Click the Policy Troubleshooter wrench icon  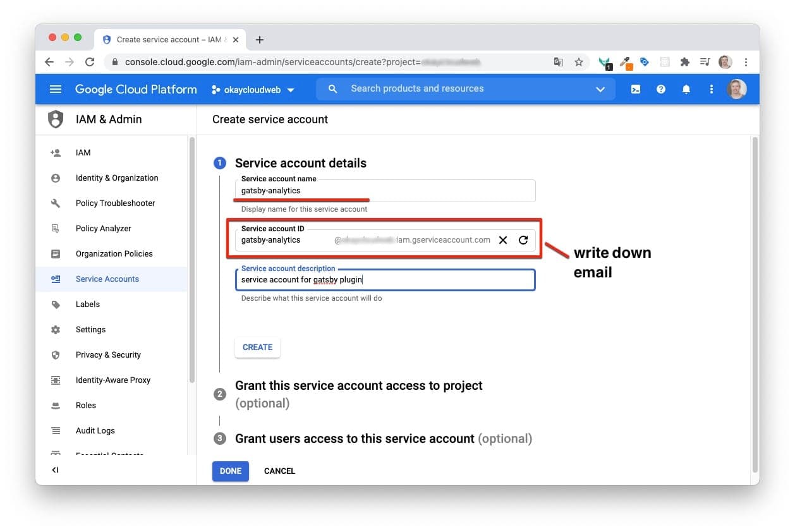pos(56,203)
